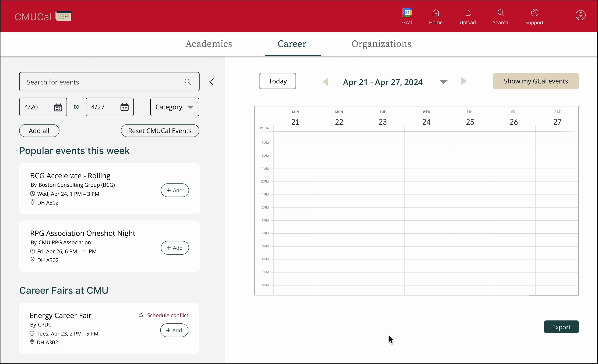Click the GMT-04 timezone label

tap(264, 128)
